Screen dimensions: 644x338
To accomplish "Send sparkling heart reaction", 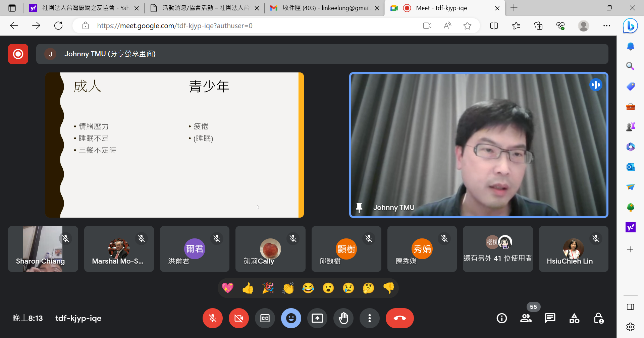I will point(228,288).
